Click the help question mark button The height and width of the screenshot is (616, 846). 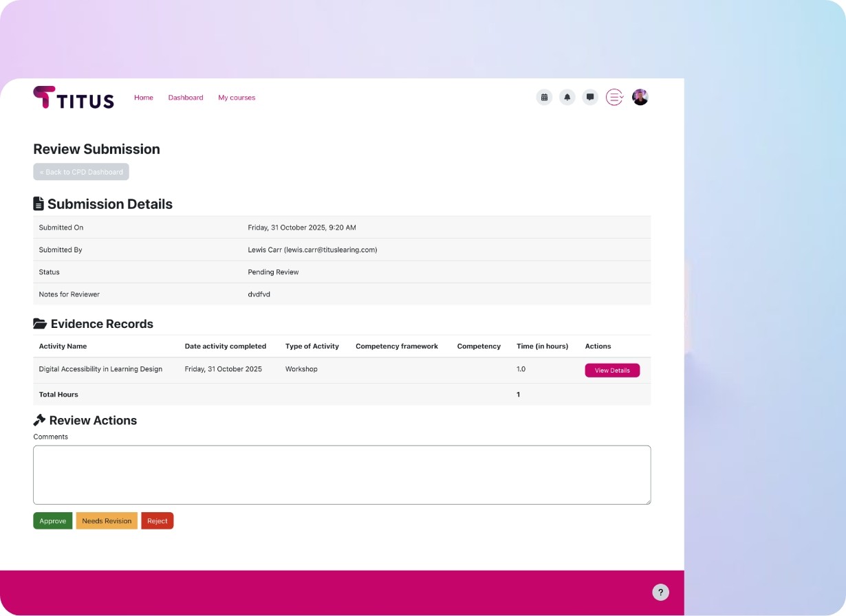coord(660,593)
